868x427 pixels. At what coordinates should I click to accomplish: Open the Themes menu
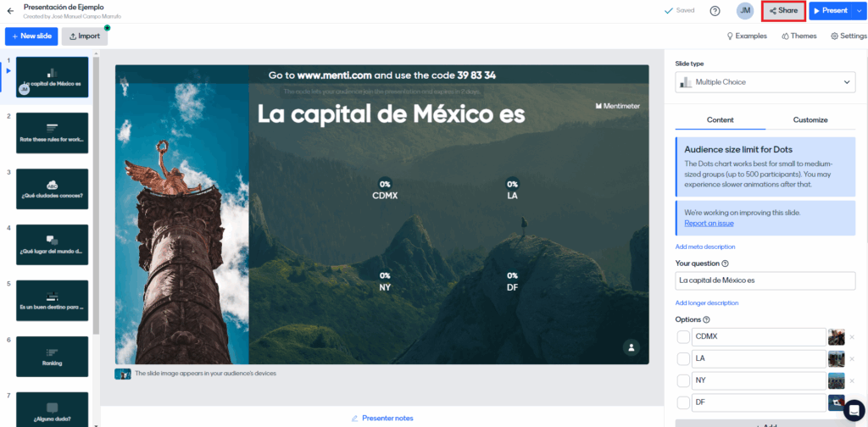pyautogui.click(x=798, y=36)
